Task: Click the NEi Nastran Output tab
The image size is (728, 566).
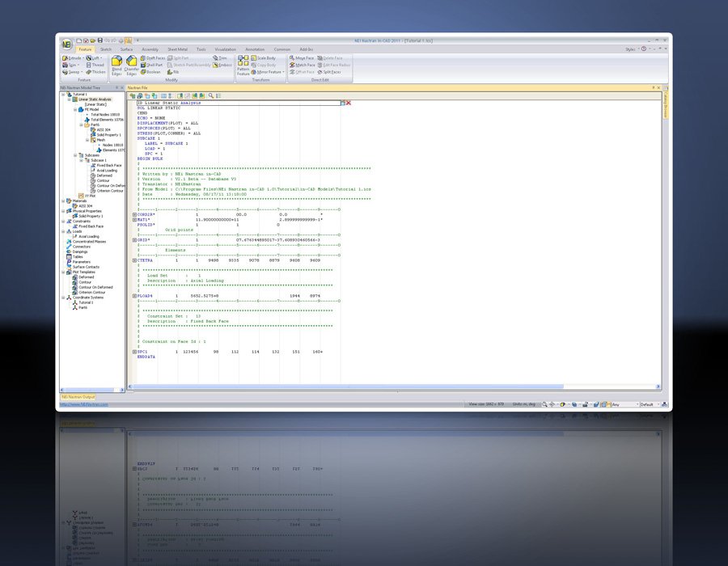Action: pos(78,397)
